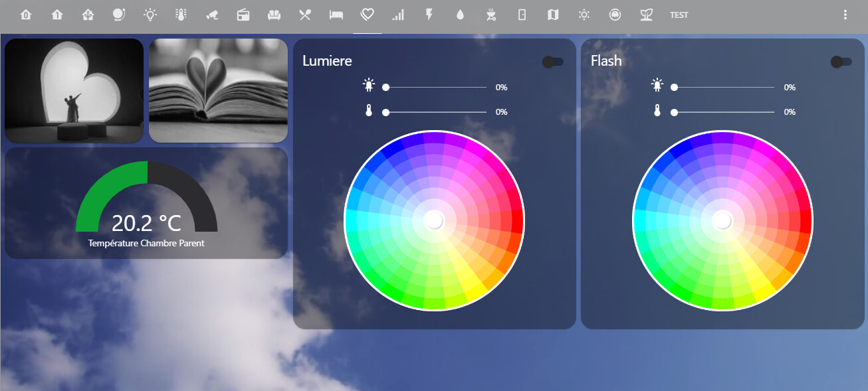868x391 pixels.
Task: Open the signal bars network view
Action: point(398,15)
